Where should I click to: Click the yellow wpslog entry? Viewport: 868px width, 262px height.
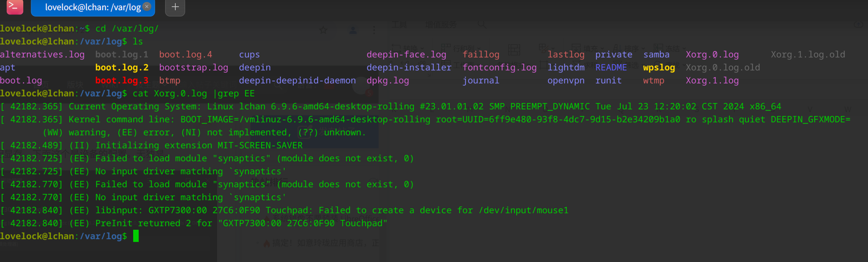659,68
